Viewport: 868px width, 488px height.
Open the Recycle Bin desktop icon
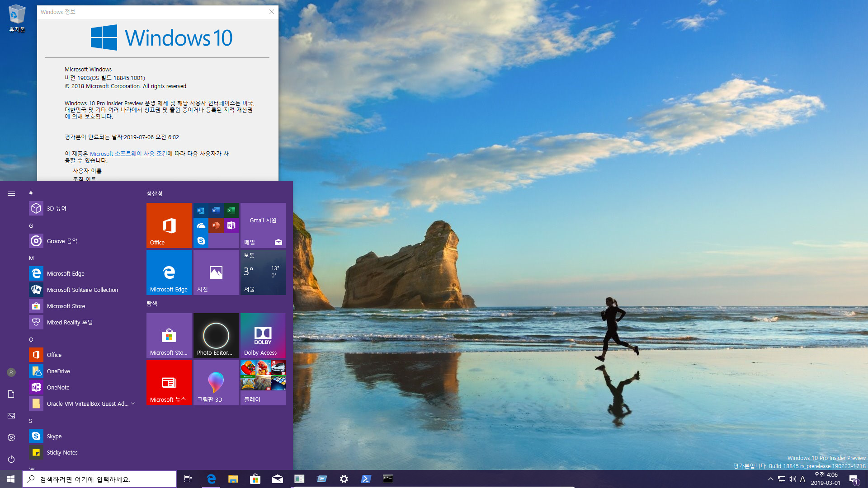coord(17,19)
